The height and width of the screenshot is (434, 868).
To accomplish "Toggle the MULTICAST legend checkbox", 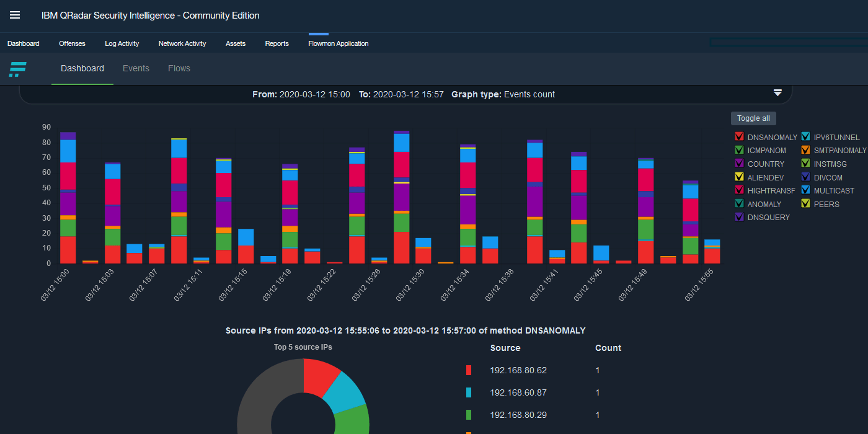I will click(805, 190).
